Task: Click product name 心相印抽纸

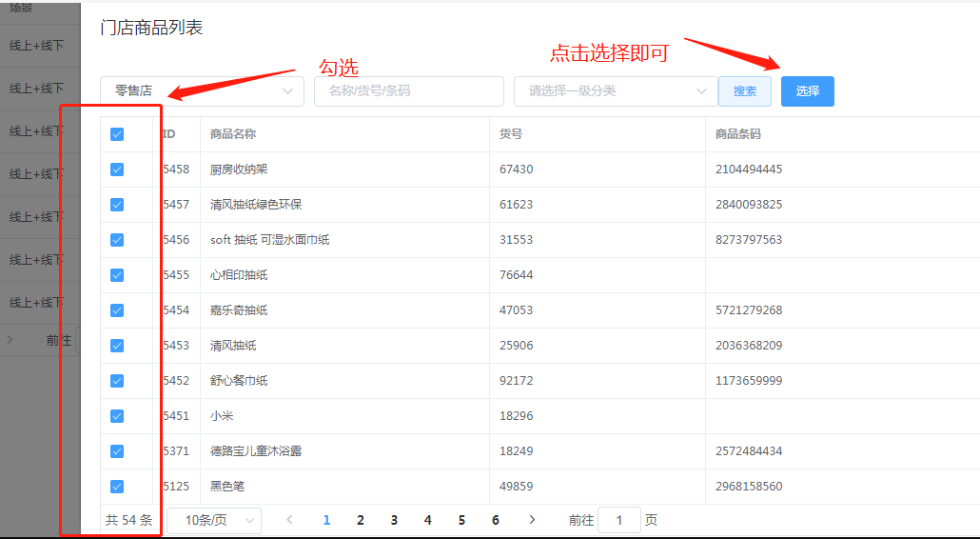Action: [239, 275]
